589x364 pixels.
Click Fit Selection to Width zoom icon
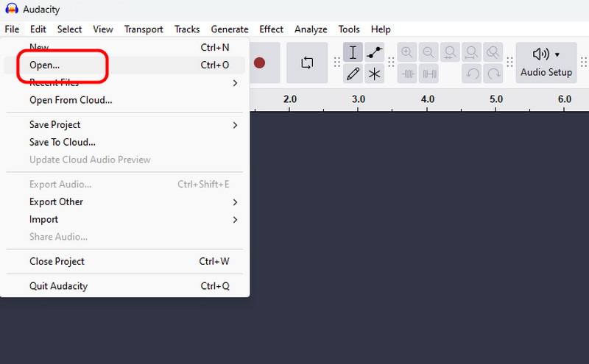[450, 52]
